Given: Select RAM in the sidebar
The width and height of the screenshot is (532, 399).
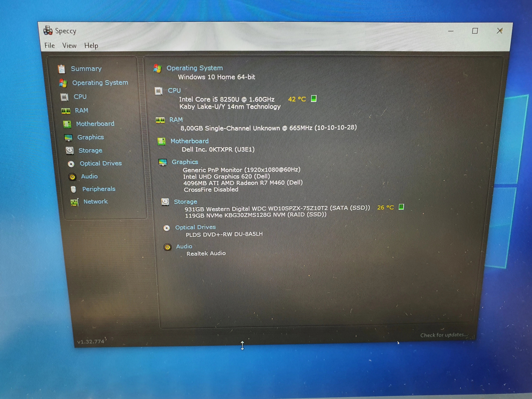Looking at the screenshot, I should click(x=82, y=110).
